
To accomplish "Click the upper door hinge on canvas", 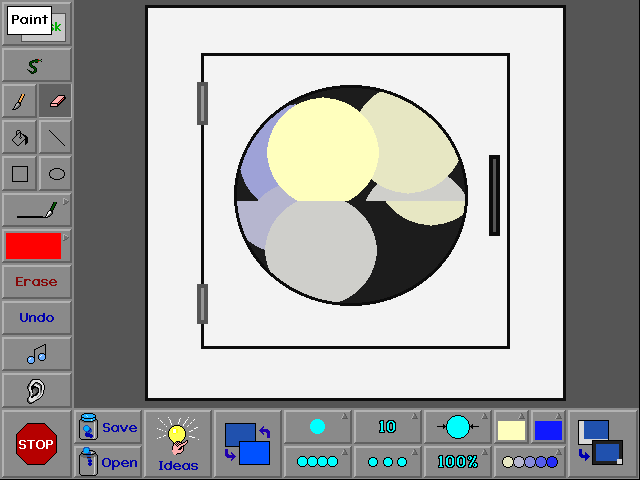I will 202,103.
